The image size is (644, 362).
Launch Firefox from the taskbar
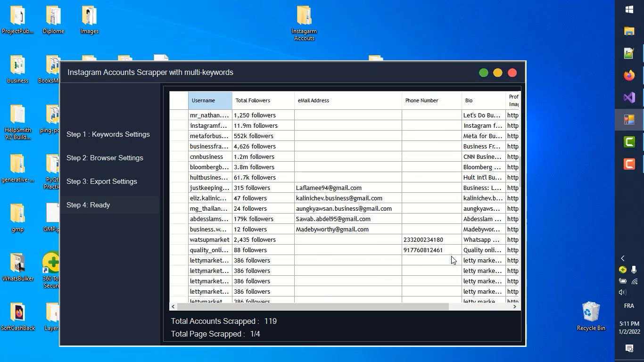[629, 75]
